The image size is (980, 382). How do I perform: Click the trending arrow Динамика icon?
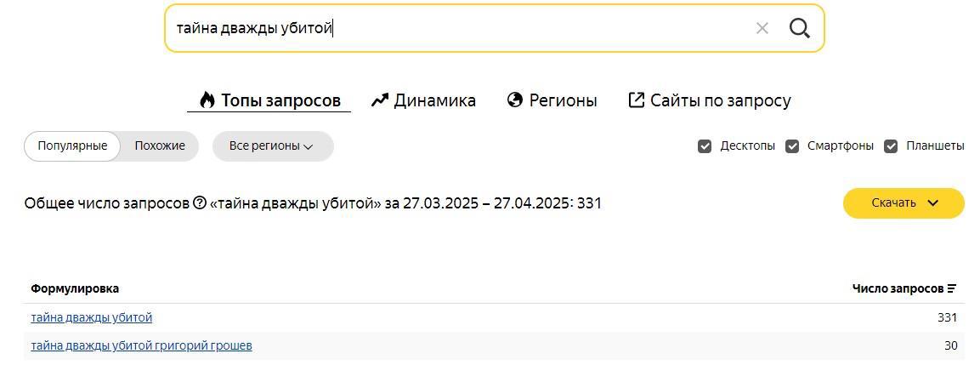(380, 100)
